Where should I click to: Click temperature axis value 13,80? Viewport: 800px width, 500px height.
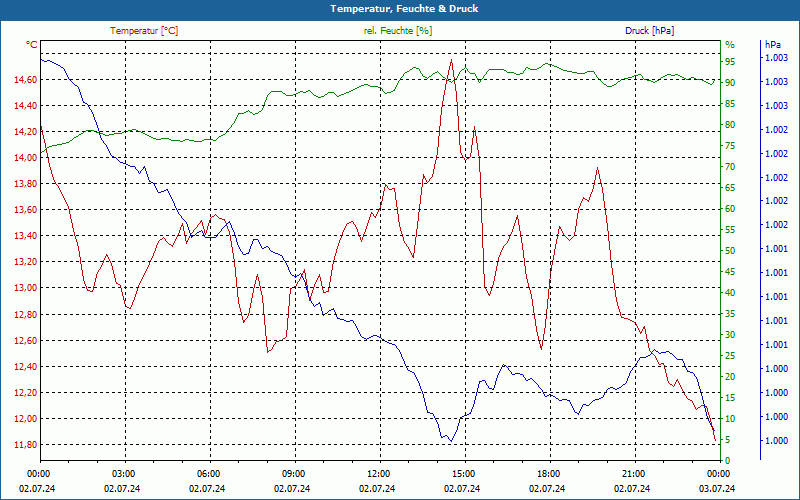tap(25, 184)
